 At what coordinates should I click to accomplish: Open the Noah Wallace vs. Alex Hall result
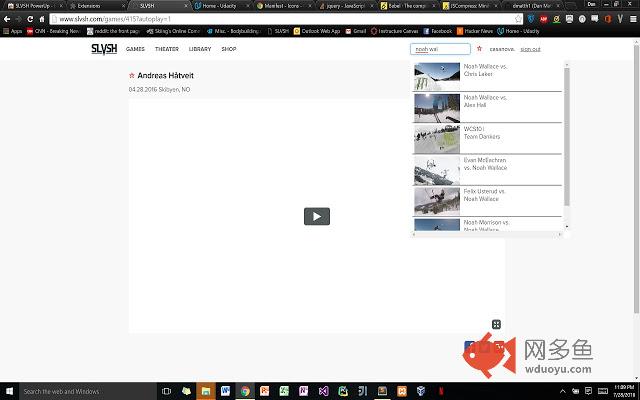pyautogui.click(x=488, y=108)
